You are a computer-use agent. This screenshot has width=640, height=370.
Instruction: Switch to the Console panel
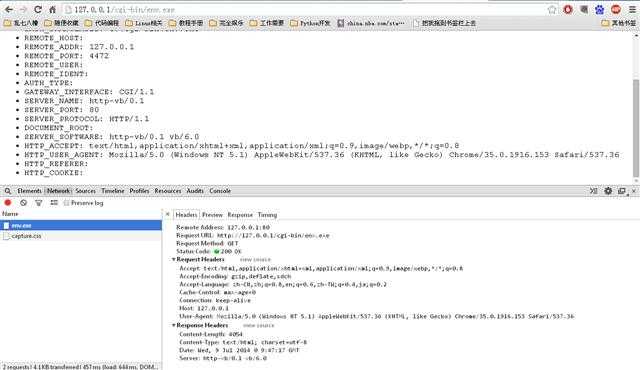tap(220, 191)
